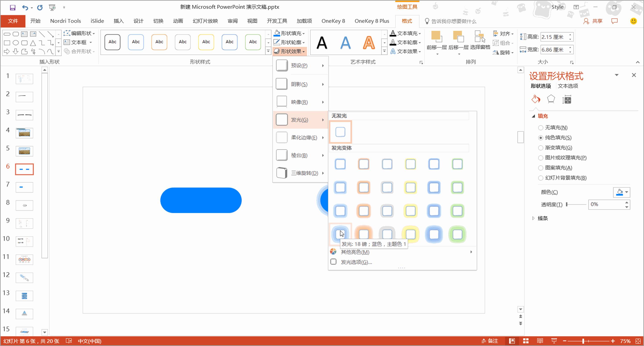The image size is (644, 346).
Task: Click the transparency (透明度) slider
Action: (576, 204)
